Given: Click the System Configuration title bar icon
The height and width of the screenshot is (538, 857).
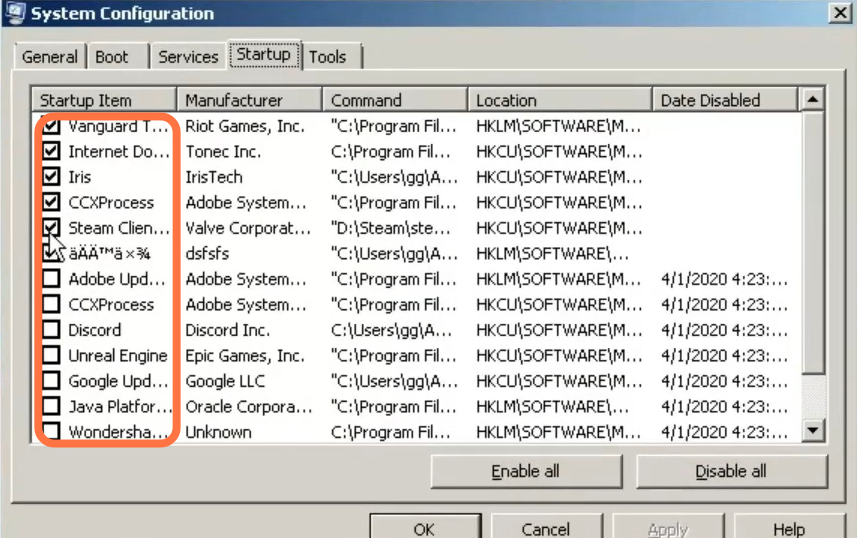Looking at the screenshot, I should [14, 13].
